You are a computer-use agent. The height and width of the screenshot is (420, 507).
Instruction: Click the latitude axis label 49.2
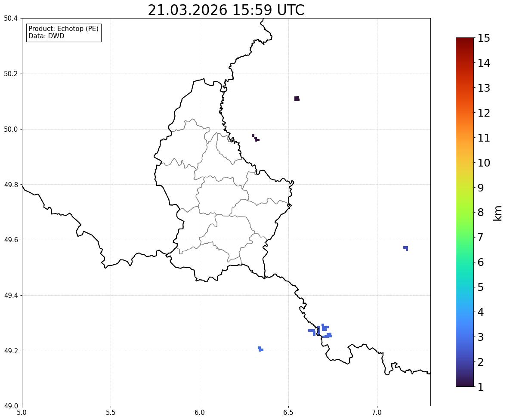[x=11, y=351]
